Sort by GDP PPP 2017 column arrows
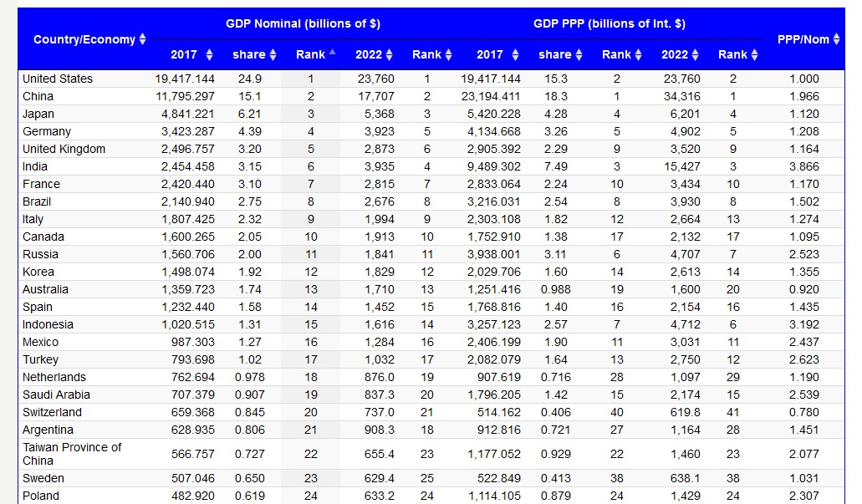Screen dimensions: 862x504 tap(515, 54)
